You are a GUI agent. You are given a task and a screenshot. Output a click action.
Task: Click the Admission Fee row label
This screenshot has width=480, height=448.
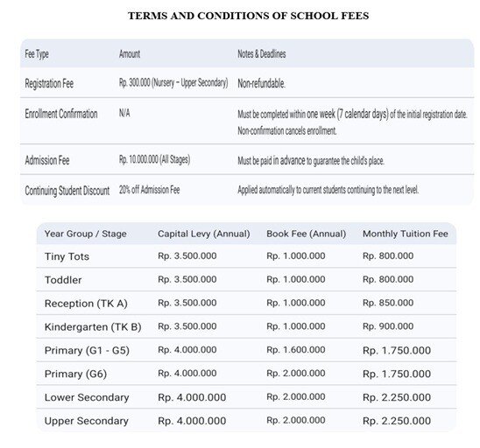click(47, 160)
